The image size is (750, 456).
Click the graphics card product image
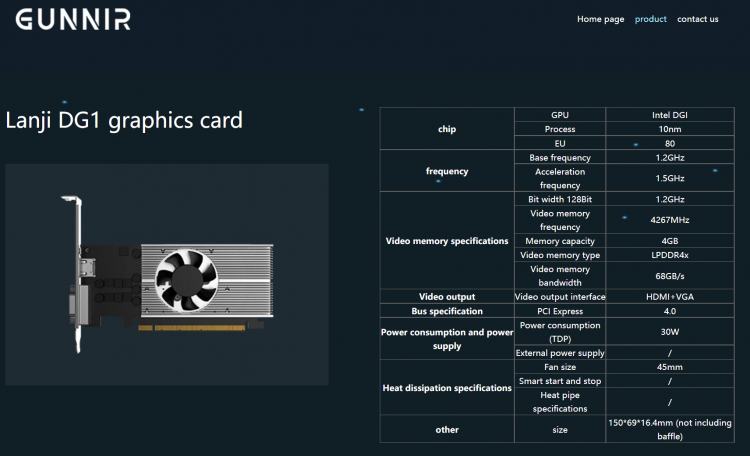tap(166, 274)
